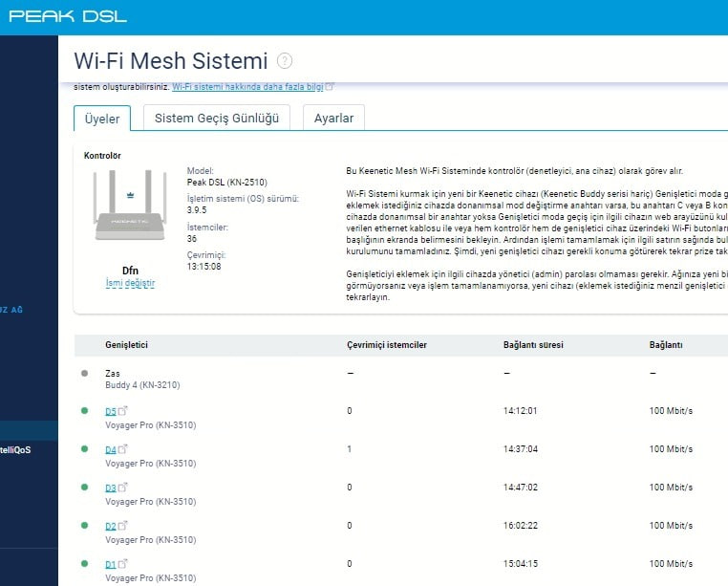The width and height of the screenshot is (728, 586).
Task: Open IntelliQoS in the sidebar
Action: pos(15,450)
